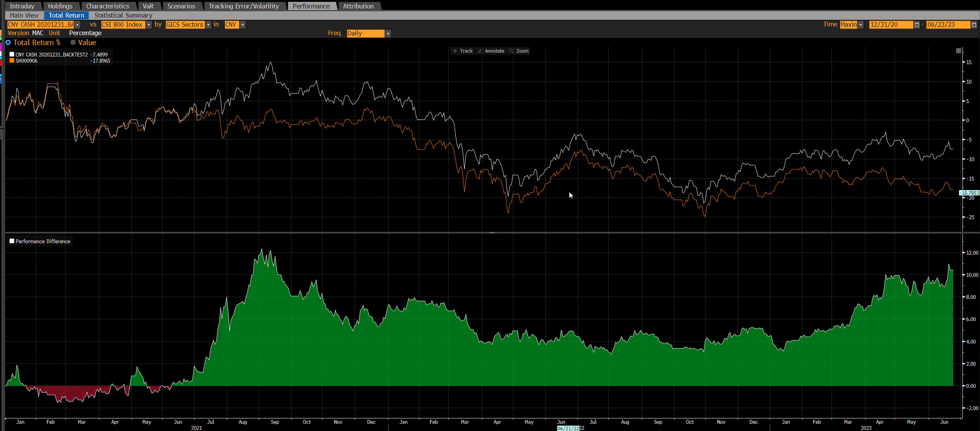980x431 pixels.
Task: Expand the Daily frequency dropdown
Action: 388,34
